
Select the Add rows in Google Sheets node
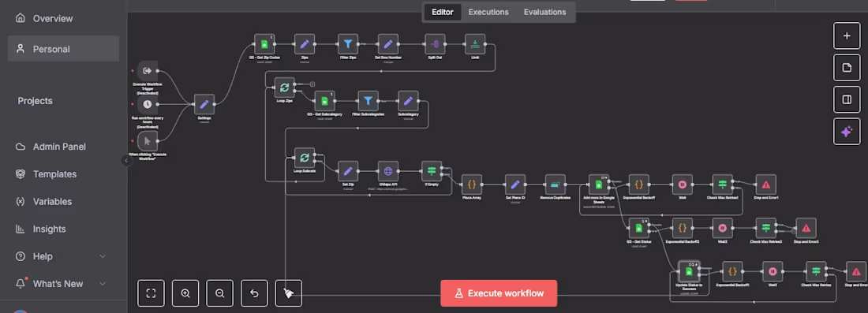coord(598,184)
